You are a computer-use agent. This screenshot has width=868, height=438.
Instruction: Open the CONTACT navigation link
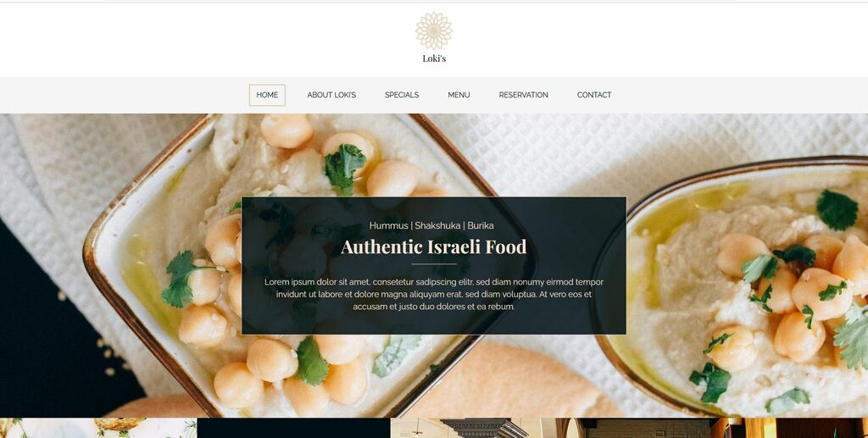(594, 95)
